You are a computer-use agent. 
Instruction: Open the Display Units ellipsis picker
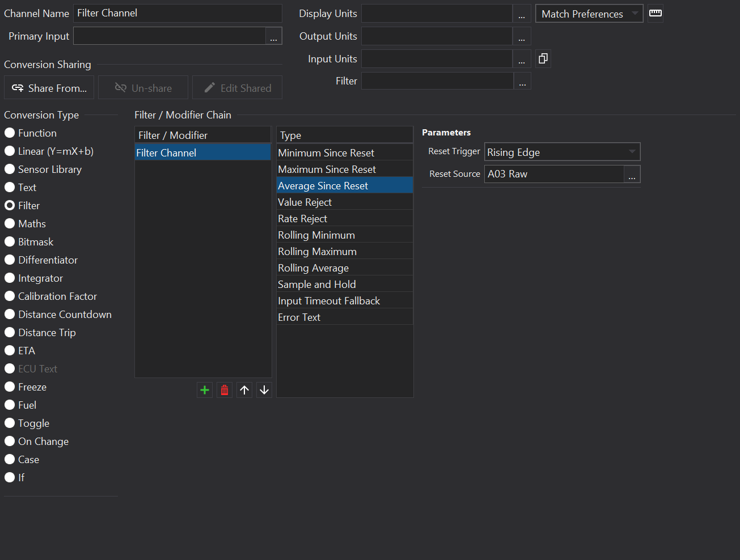pos(521,14)
